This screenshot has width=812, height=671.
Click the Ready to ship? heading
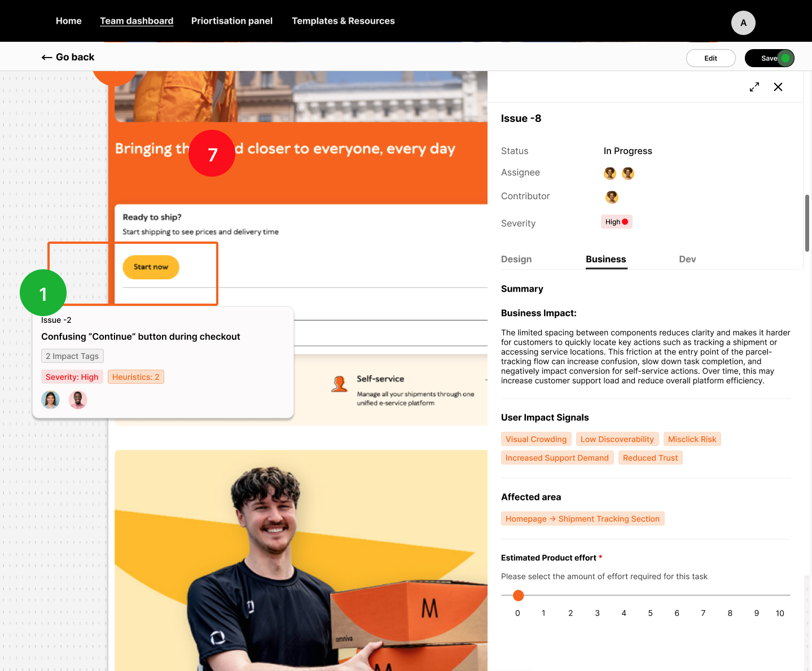click(x=152, y=217)
